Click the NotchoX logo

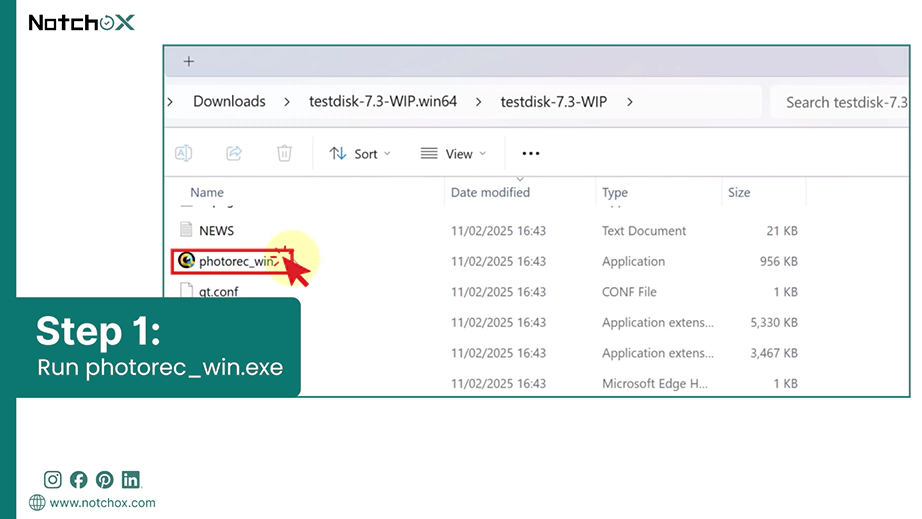pos(82,22)
